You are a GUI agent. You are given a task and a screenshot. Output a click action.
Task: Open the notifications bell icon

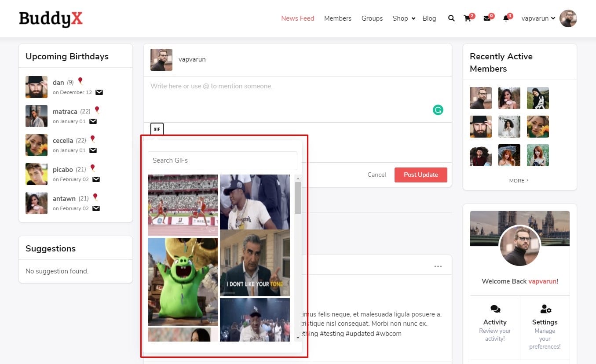coord(506,18)
